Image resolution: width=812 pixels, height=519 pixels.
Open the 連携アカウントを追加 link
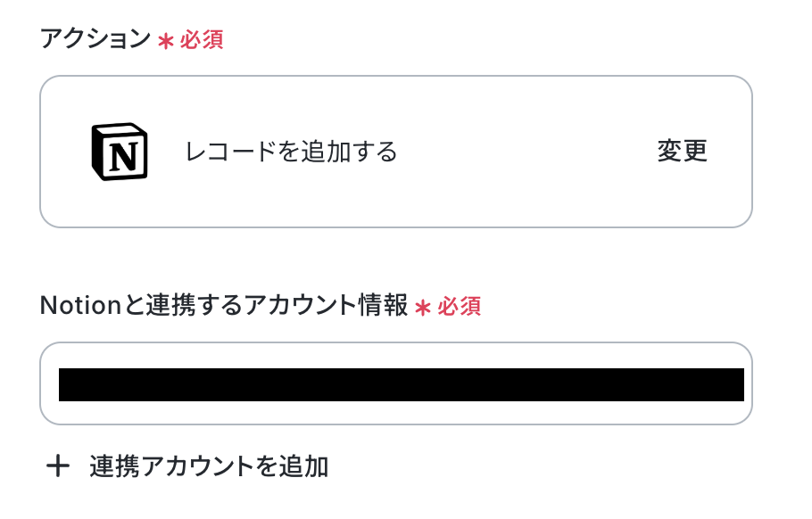[187, 466]
